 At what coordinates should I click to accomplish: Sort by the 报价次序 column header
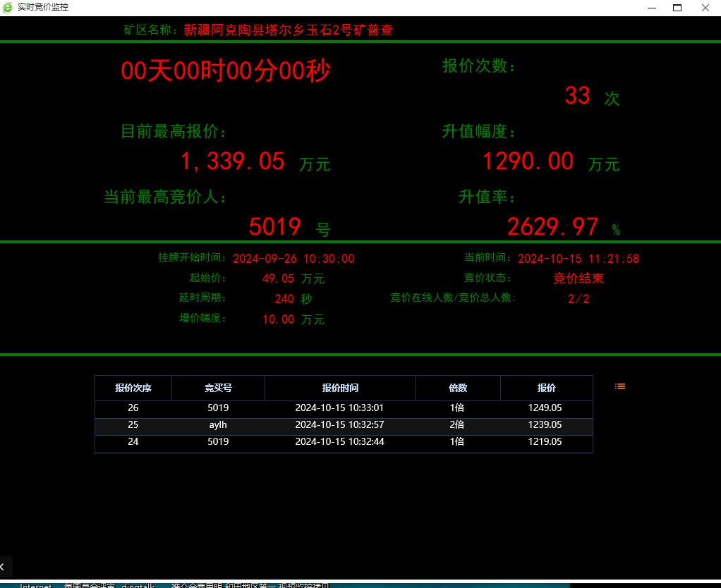coord(133,388)
